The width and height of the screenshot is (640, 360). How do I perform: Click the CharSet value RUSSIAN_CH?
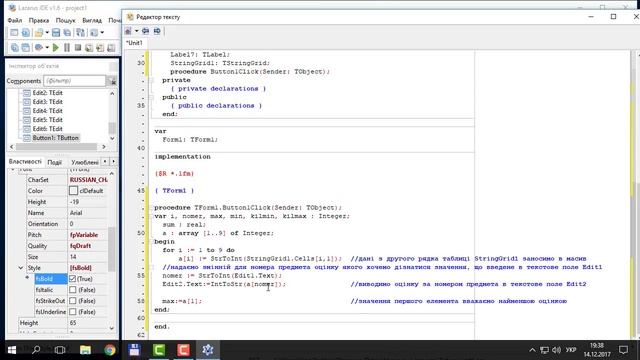(89, 180)
